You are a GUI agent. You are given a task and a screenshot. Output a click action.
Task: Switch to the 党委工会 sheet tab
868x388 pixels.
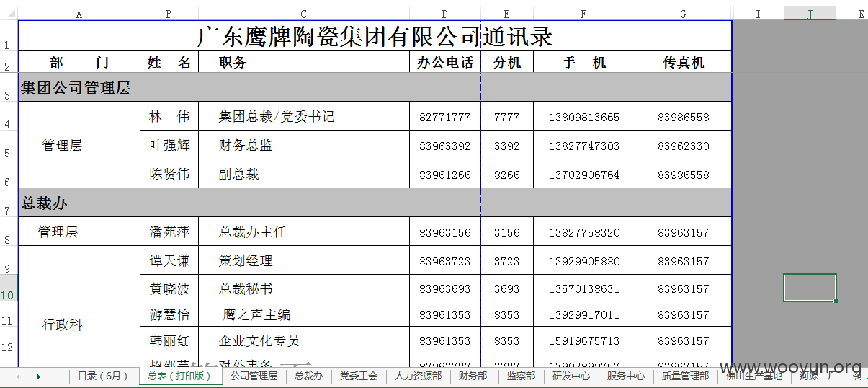coord(359,376)
